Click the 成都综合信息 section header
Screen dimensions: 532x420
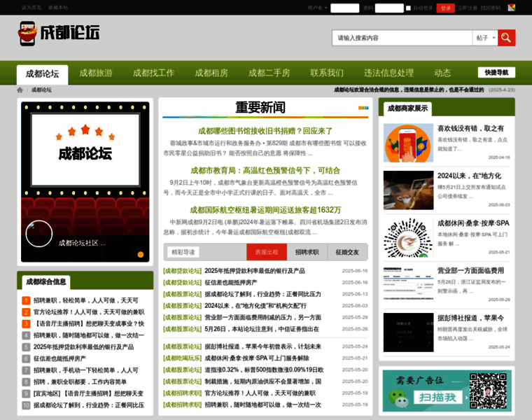point(46,281)
